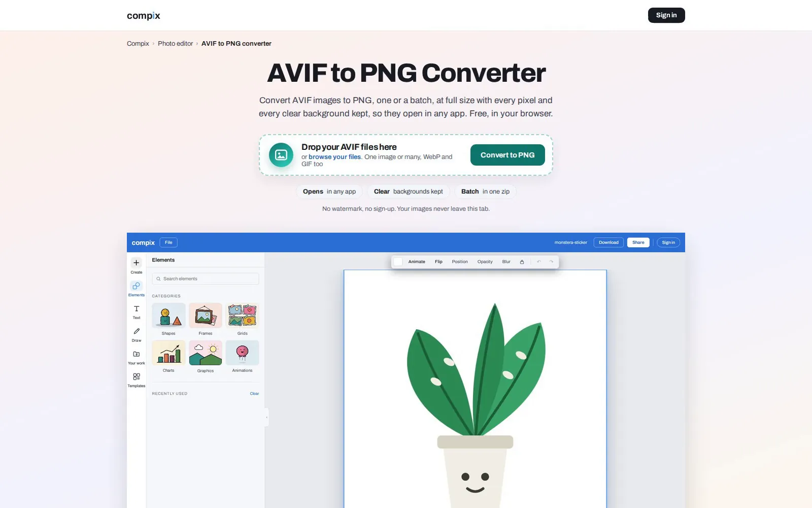Select the Draw pencil tool

click(136, 331)
